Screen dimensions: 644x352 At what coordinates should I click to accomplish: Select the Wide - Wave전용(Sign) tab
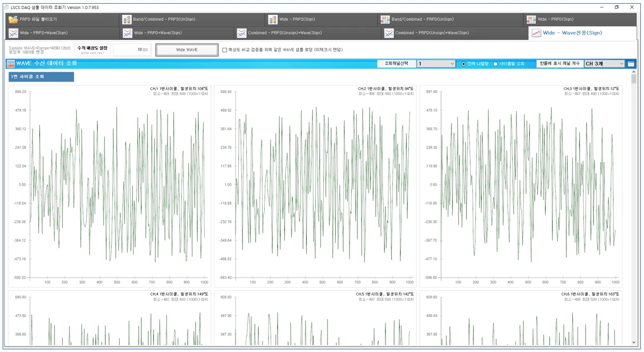(582, 33)
